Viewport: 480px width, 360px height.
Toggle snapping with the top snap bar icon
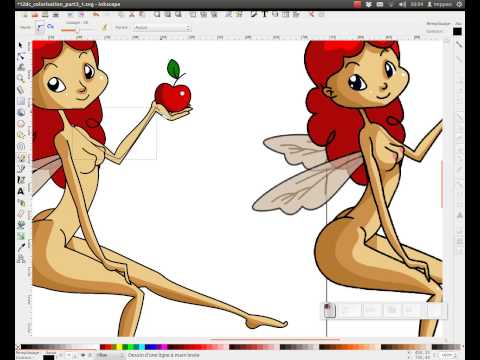[x=459, y=43]
